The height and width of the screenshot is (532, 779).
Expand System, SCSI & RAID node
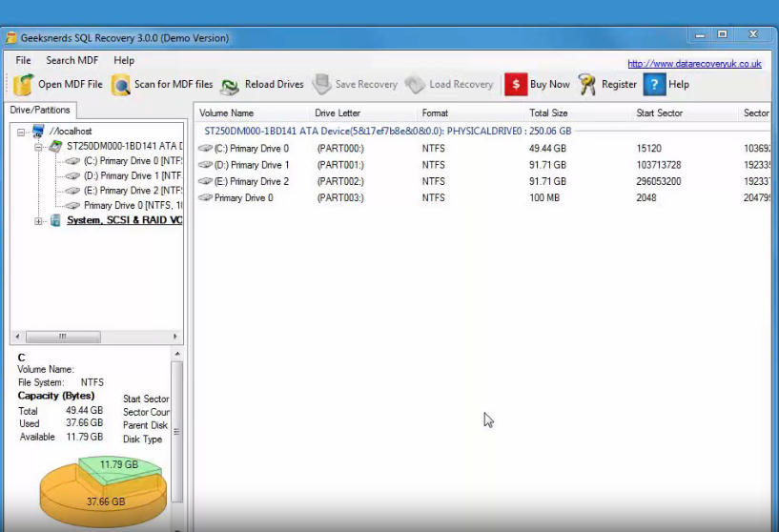coord(39,220)
